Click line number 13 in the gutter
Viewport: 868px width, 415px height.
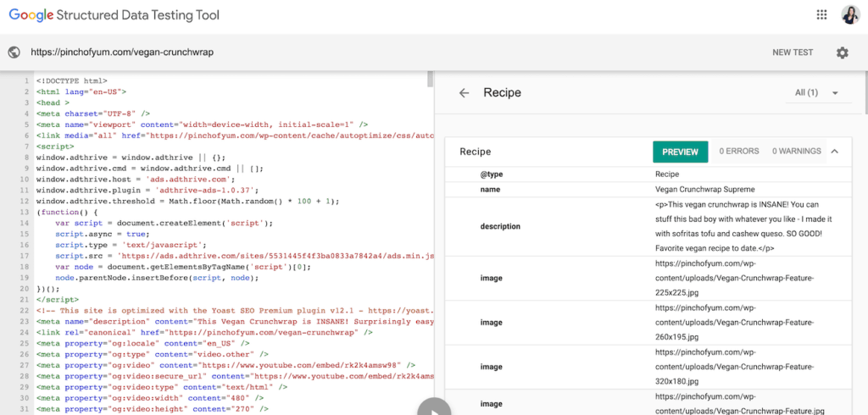(25, 212)
